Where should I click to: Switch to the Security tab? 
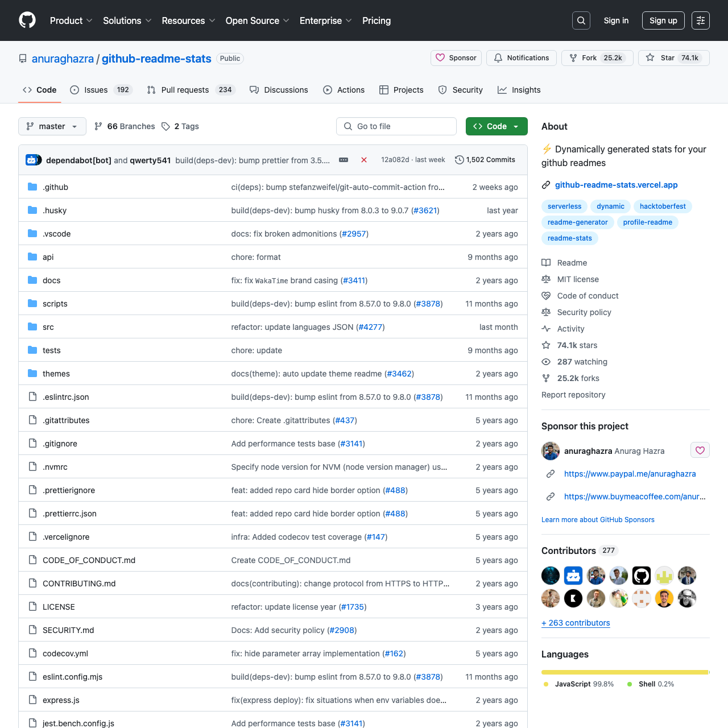pyautogui.click(x=461, y=90)
